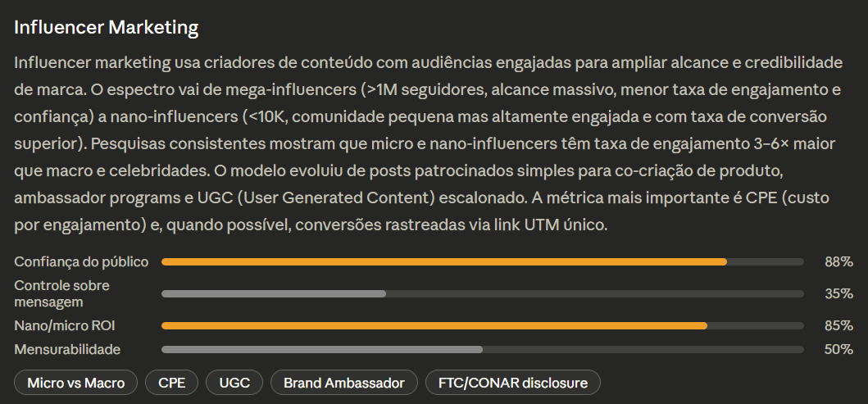Select the 85% percentage label

[x=838, y=326]
